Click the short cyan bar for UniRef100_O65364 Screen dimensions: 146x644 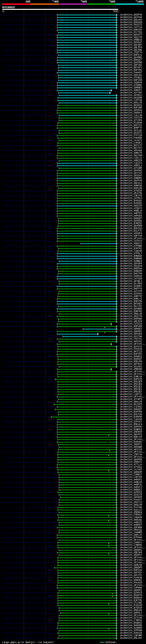click(78, 334)
